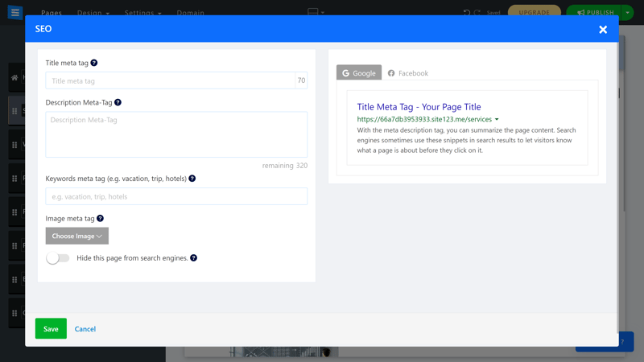The height and width of the screenshot is (362, 644).
Task: Click the redo icon in top bar
Action: (477, 12)
